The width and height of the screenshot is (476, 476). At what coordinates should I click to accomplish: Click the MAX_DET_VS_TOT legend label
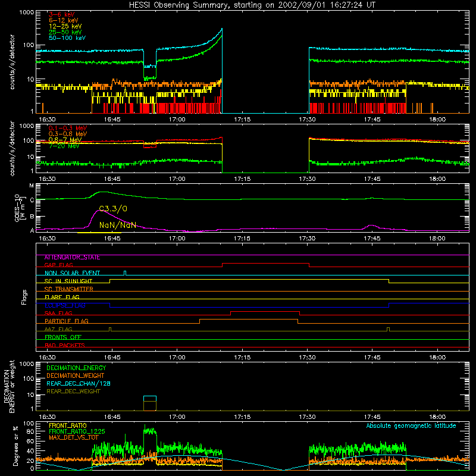(x=74, y=437)
